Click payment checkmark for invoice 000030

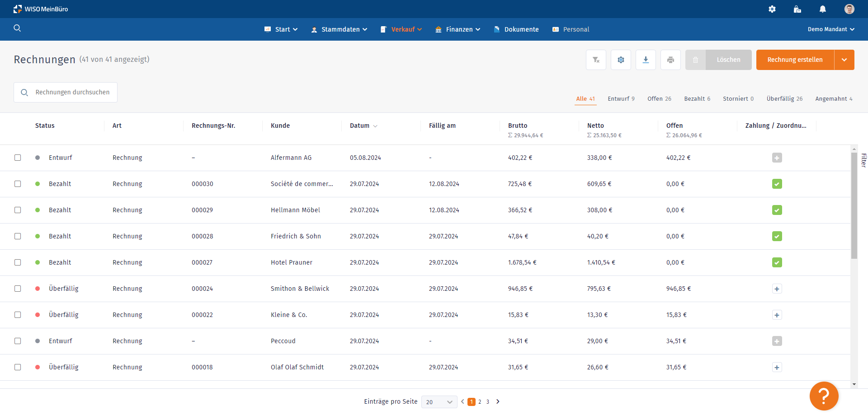coord(777,184)
